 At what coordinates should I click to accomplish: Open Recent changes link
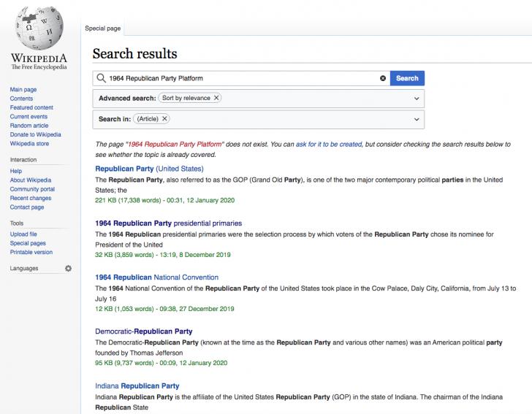tap(31, 198)
